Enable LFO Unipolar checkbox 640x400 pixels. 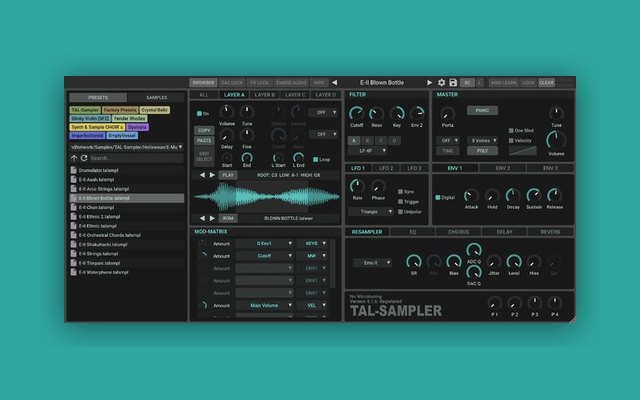point(400,212)
